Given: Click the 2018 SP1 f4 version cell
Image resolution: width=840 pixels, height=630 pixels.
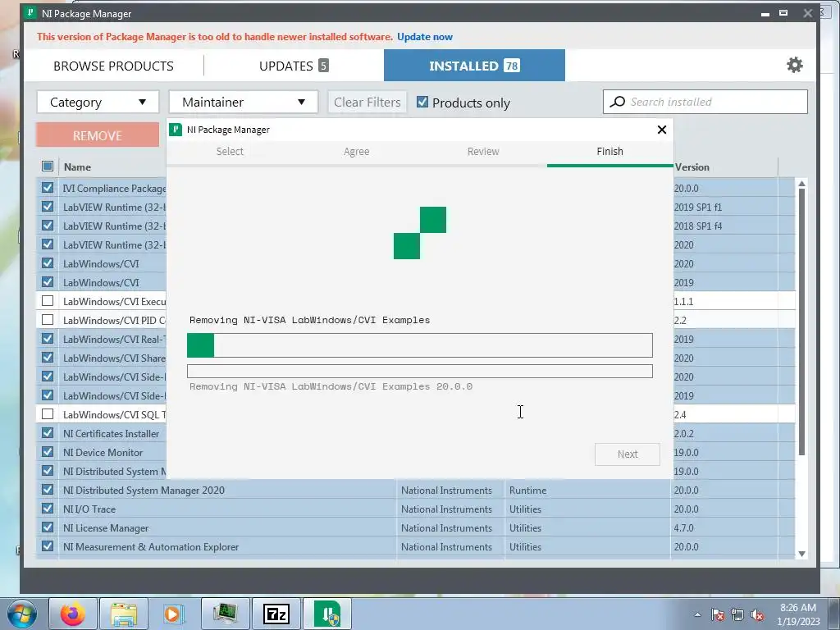Looking at the screenshot, I should point(697,226).
